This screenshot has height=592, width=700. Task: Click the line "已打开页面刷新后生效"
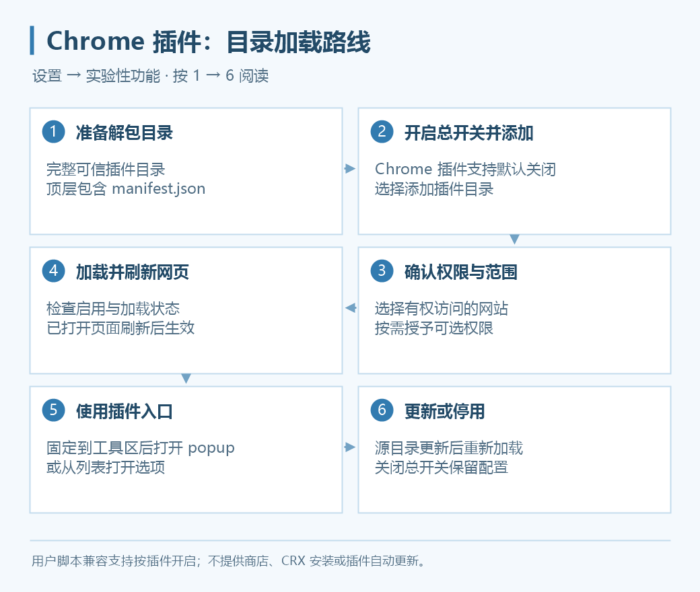120,328
